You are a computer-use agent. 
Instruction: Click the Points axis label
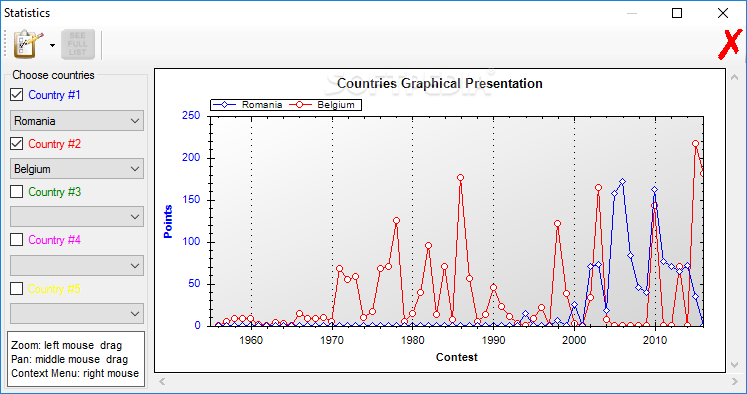tap(168, 222)
